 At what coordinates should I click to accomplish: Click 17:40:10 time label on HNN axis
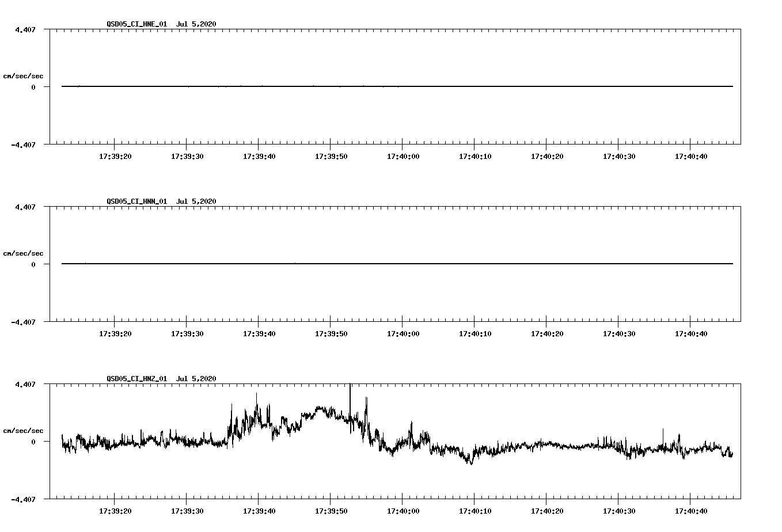[x=475, y=333]
